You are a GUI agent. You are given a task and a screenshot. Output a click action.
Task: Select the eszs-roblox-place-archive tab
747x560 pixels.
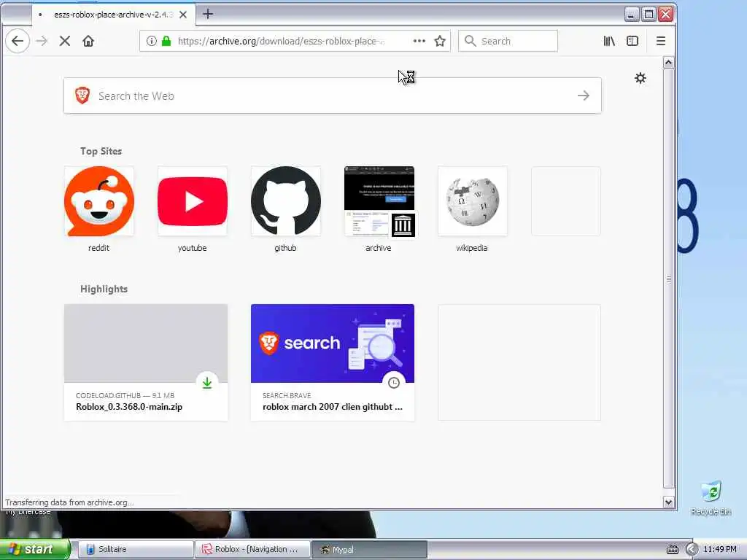coord(113,15)
